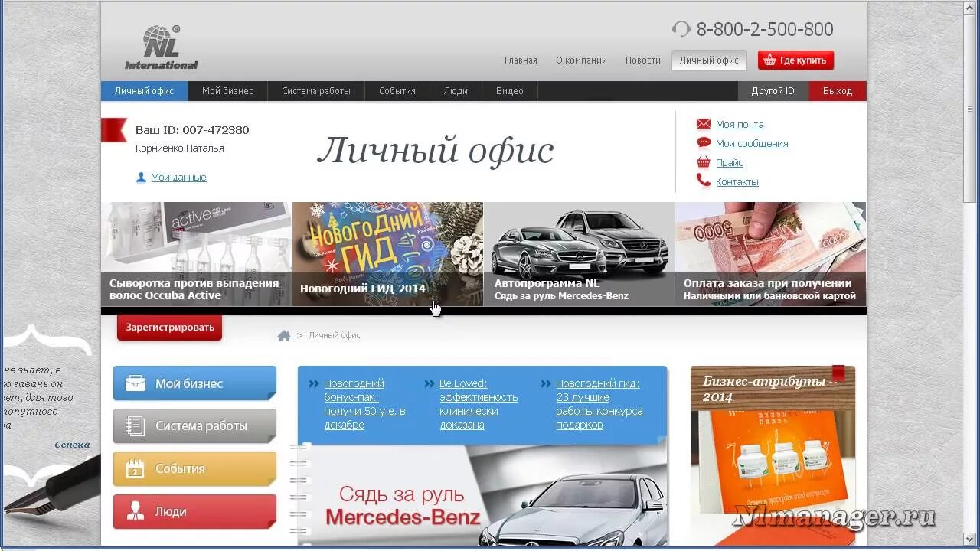The image size is (980, 551).
Task: Click the Ваш ID: 007-472380 text
Action: [192, 130]
